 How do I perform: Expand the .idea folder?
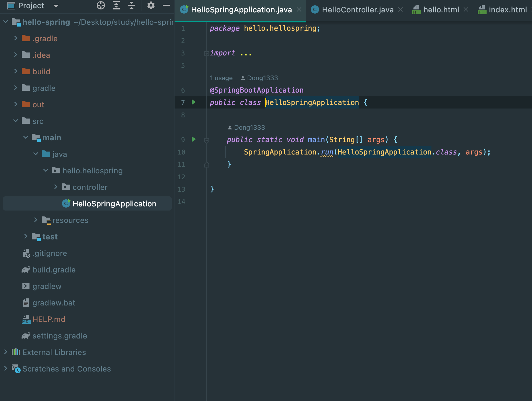pyautogui.click(x=16, y=55)
